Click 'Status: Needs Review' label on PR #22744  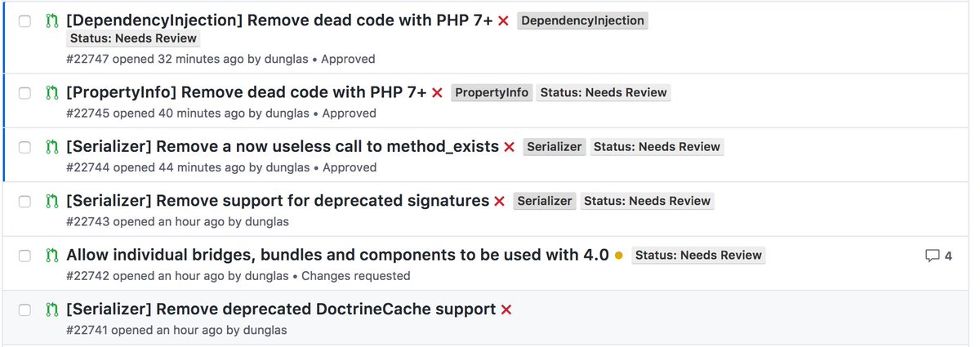click(x=657, y=147)
